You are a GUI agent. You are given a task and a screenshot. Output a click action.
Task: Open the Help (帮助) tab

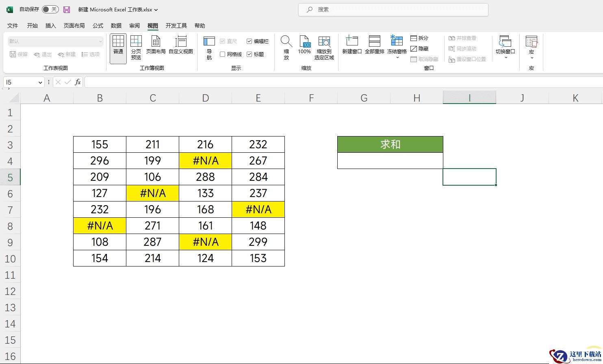[200, 26]
